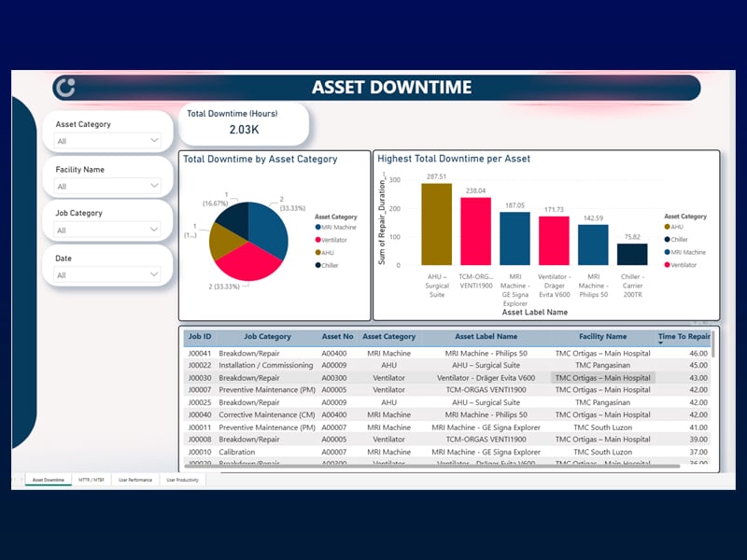Click the circular logo icon in header
Viewport: 747px width, 560px height.
click(x=65, y=88)
